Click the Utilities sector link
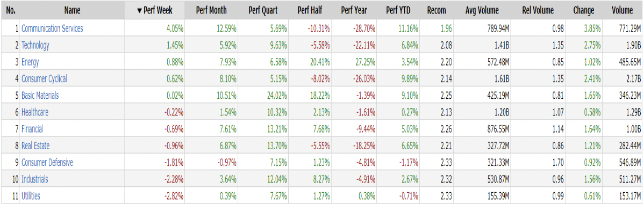The height and width of the screenshot is (204, 644). click(x=31, y=196)
